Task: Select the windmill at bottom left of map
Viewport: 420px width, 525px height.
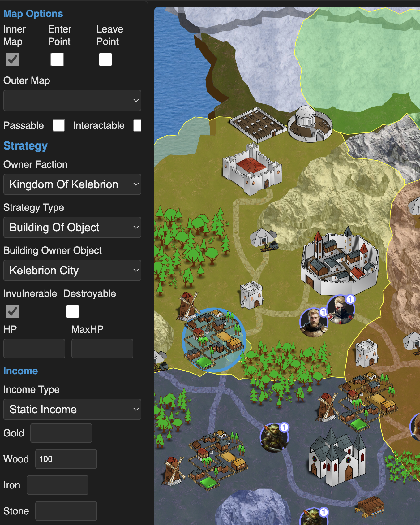Action: coord(173,471)
